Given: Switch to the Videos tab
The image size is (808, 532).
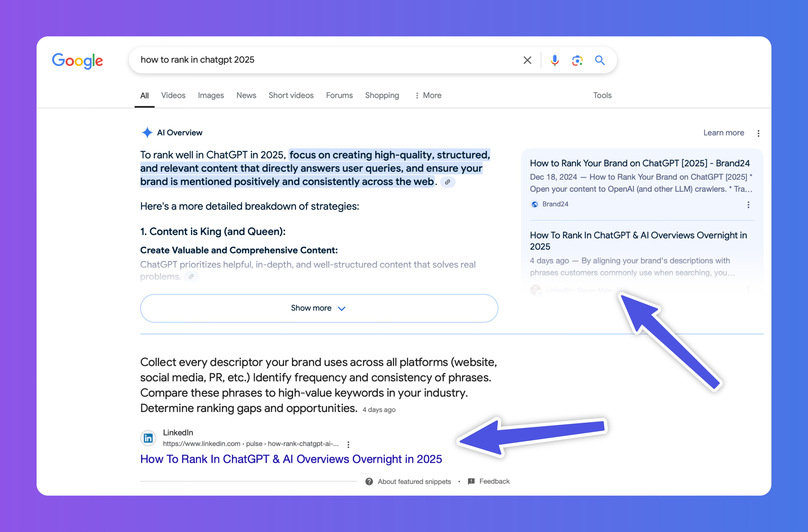Looking at the screenshot, I should click(x=173, y=95).
